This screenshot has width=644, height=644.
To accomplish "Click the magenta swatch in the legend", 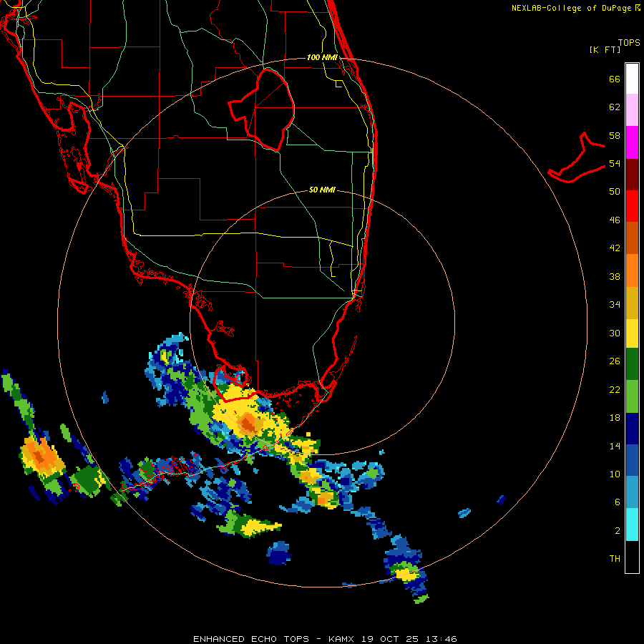I will click(632, 142).
